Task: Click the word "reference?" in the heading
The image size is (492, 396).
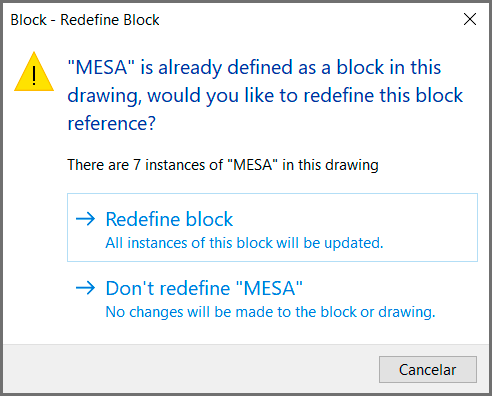Action: (111, 124)
